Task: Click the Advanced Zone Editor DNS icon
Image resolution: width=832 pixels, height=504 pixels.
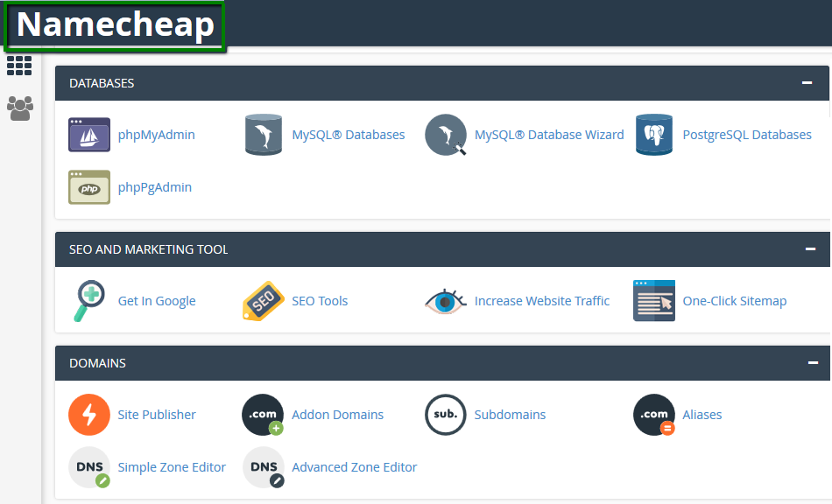Action: tap(264, 467)
